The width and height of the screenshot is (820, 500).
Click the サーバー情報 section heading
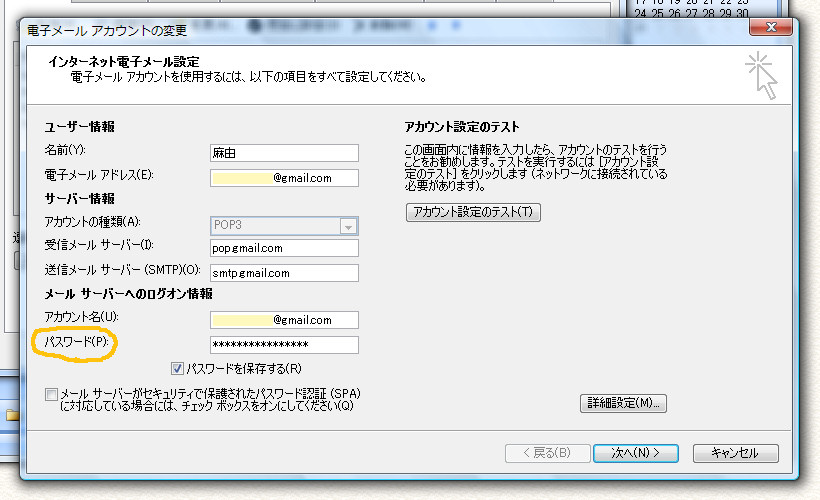tap(79, 199)
